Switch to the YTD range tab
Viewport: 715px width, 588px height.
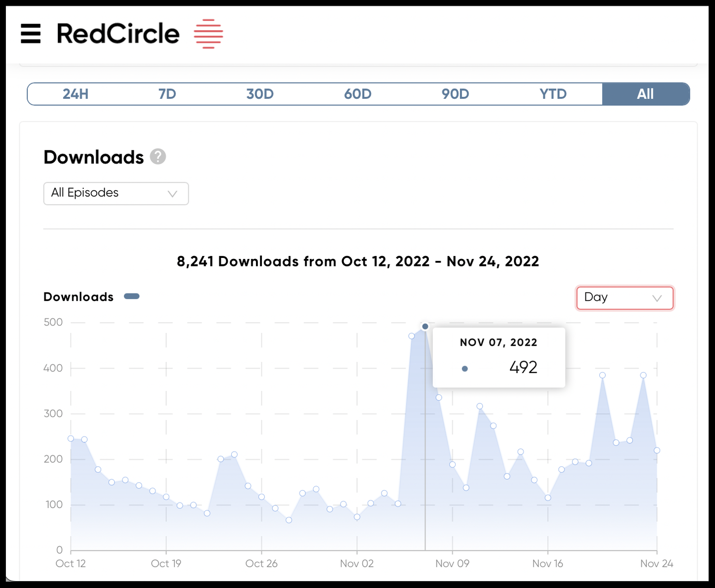pyautogui.click(x=553, y=94)
